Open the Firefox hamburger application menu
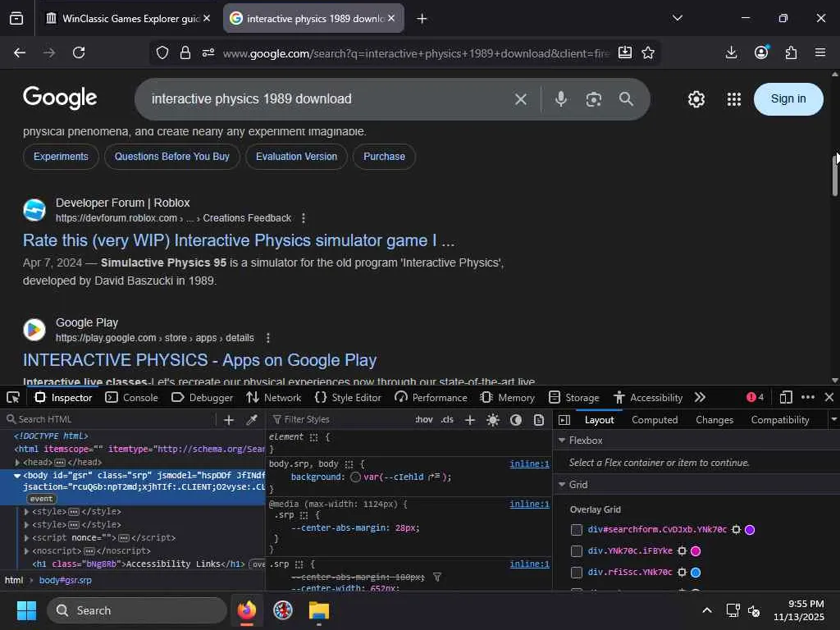Screen dimensions: 840x630 820,52
